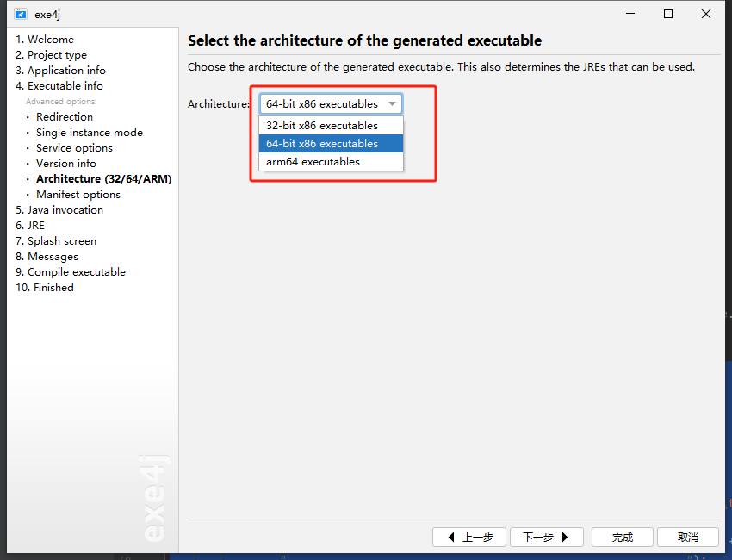Click the exe4j app icon in title bar
The image size is (732, 560).
coord(21,14)
